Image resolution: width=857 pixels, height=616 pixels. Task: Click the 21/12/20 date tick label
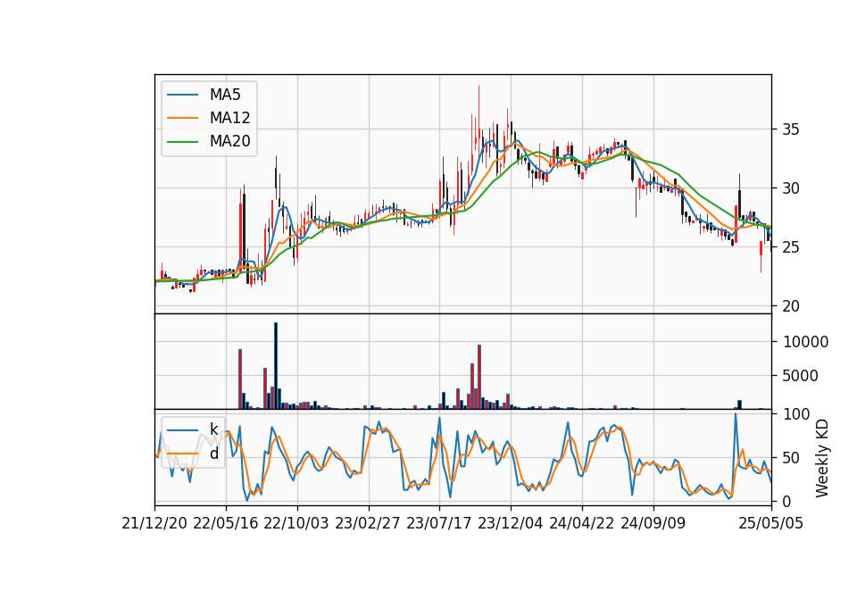click(x=154, y=523)
